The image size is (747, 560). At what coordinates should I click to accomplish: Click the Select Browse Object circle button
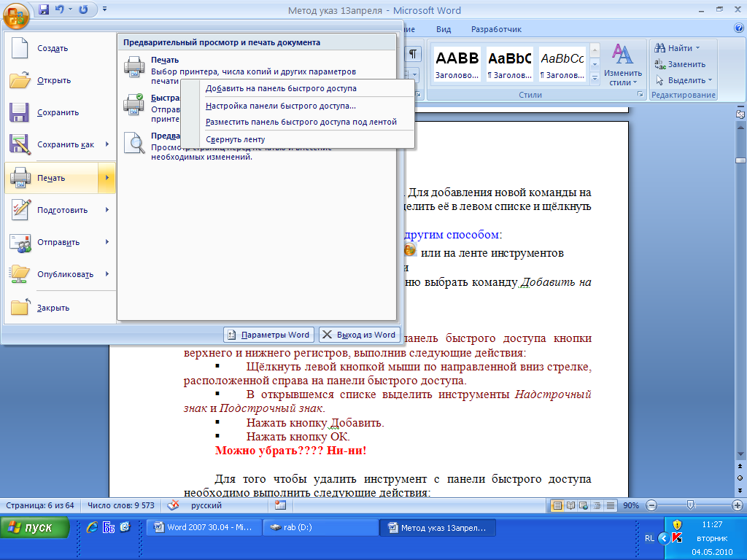coord(740,478)
